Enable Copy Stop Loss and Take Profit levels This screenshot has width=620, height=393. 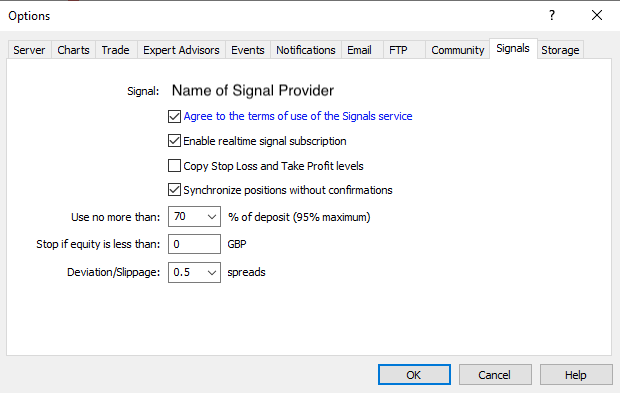pos(174,166)
